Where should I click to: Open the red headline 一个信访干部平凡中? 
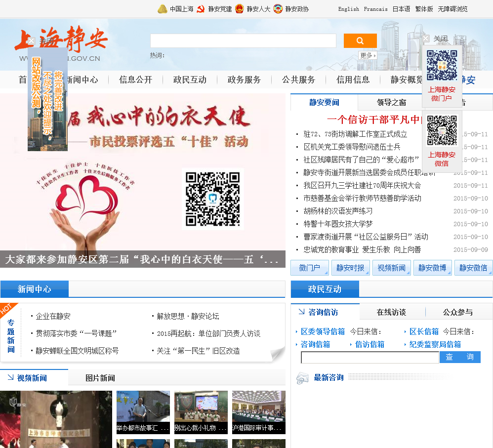coord(374,120)
